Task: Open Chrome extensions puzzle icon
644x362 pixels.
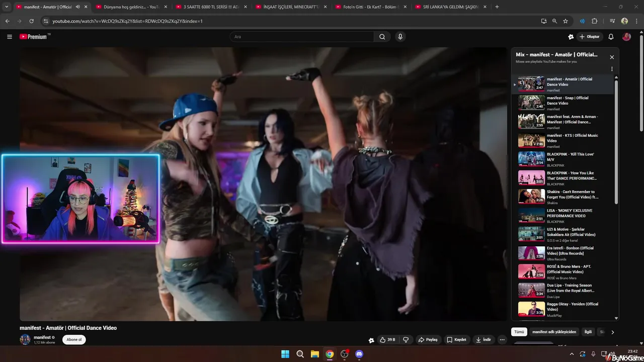Action: point(594,21)
